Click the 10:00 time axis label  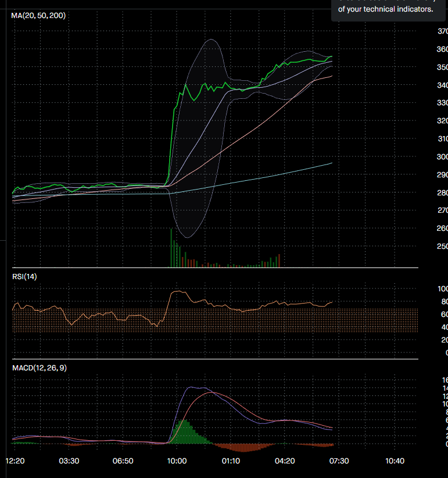177,461
